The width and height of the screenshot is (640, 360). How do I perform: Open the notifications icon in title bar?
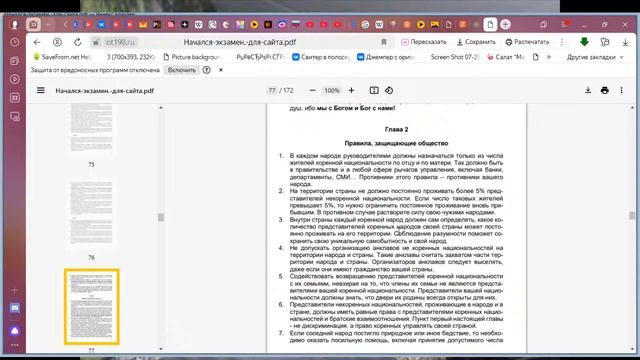point(565,24)
